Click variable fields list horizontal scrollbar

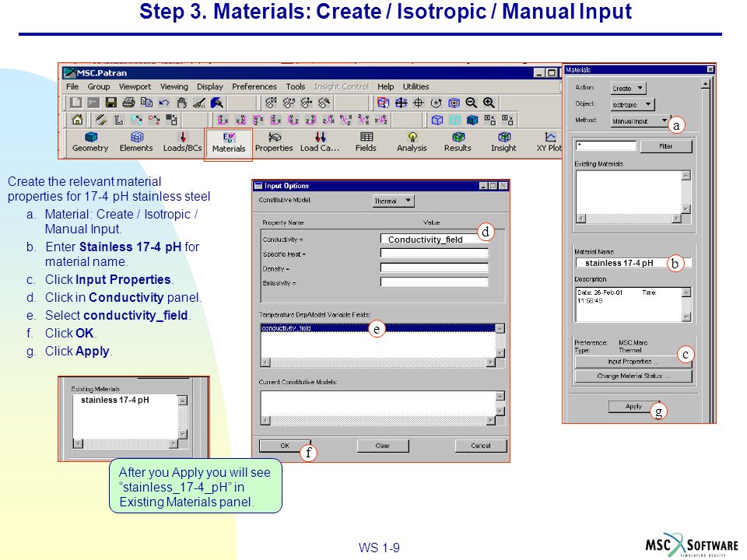[378, 362]
